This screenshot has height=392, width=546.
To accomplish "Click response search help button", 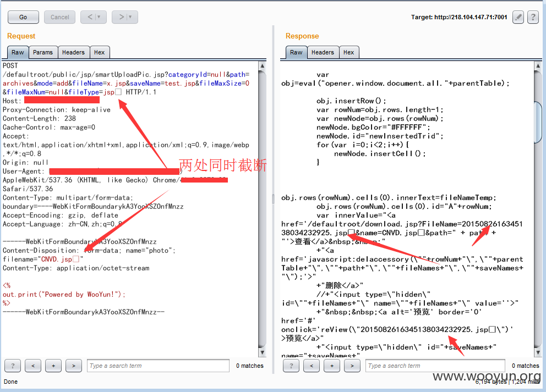I will coord(291,366).
